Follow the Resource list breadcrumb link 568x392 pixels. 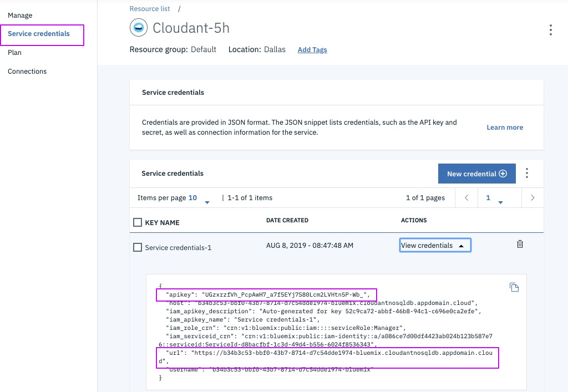[x=150, y=9]
